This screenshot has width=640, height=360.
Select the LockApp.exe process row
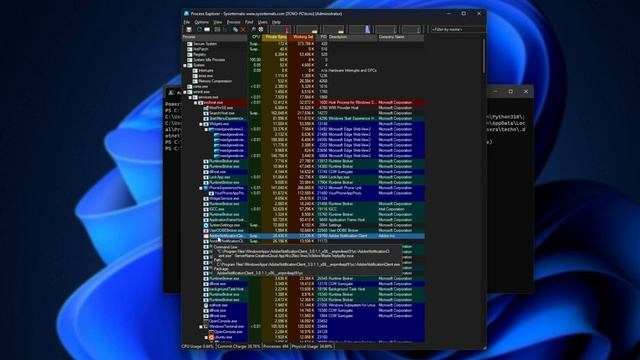pos(303,177)
